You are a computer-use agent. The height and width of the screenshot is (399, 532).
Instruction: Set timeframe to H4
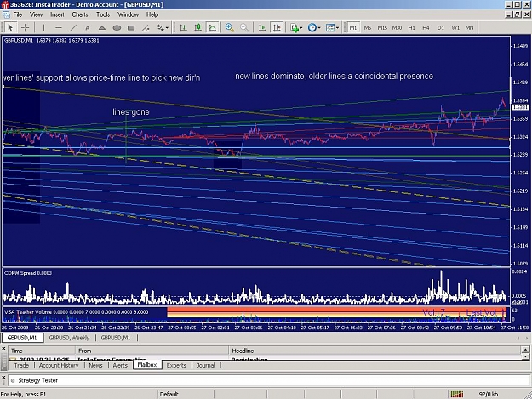[x=426, y=27]
